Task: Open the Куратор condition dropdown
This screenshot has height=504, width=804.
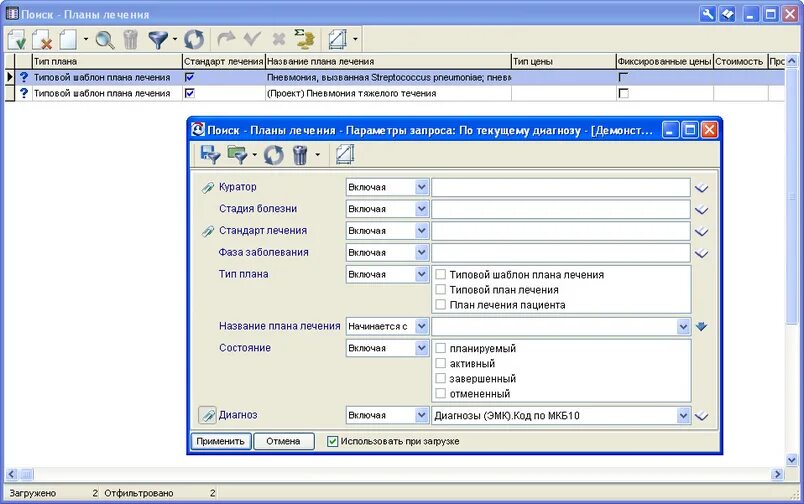Action: tap(421, 187)
